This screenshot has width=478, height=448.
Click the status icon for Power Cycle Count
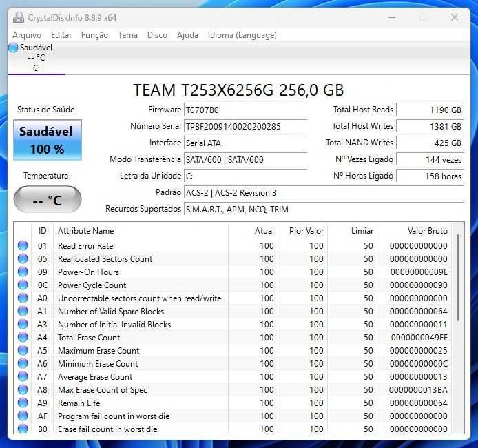[x=23, y=285]
